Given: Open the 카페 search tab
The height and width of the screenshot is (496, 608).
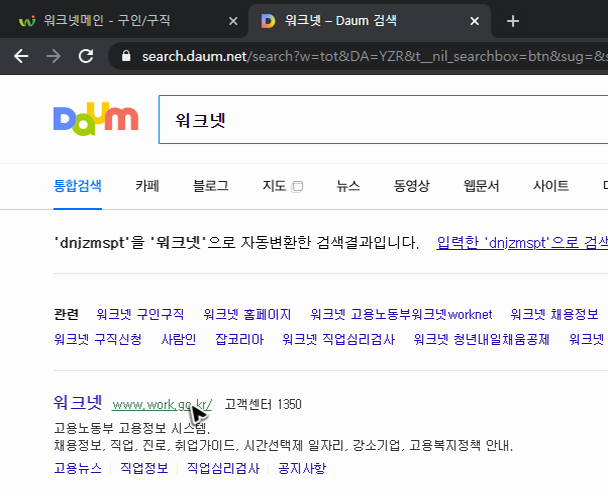Looking at the screenshot, I should point(147,186).
